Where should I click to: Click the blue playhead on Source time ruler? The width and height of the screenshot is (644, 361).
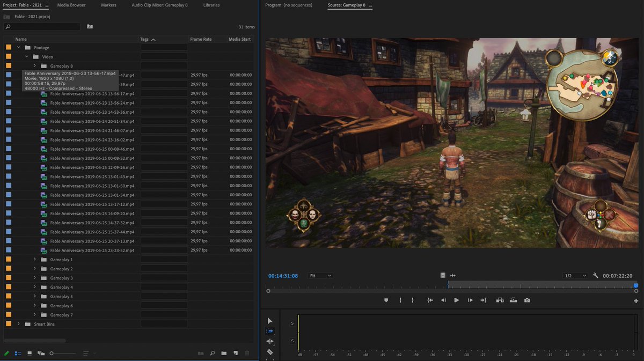point(636,286)
